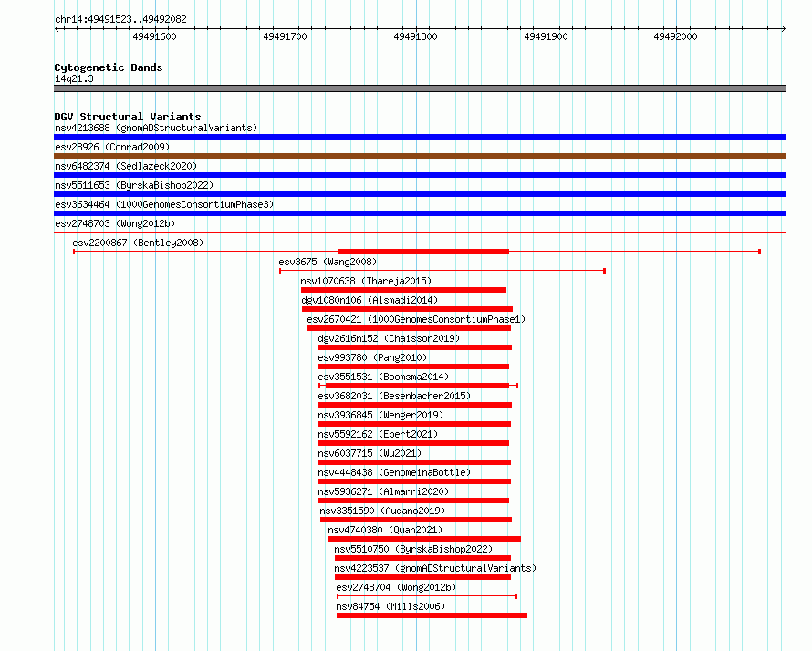The width and height of the screenshot is (812, 651).
Task: Click the nsv1070638 (Thareja2015) label
Action: point(366,281)
